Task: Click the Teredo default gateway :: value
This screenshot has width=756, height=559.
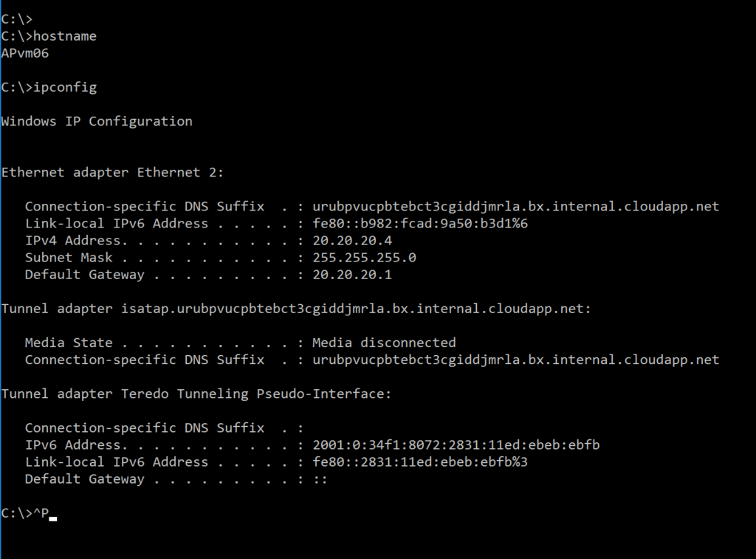Action: [320, 479]
